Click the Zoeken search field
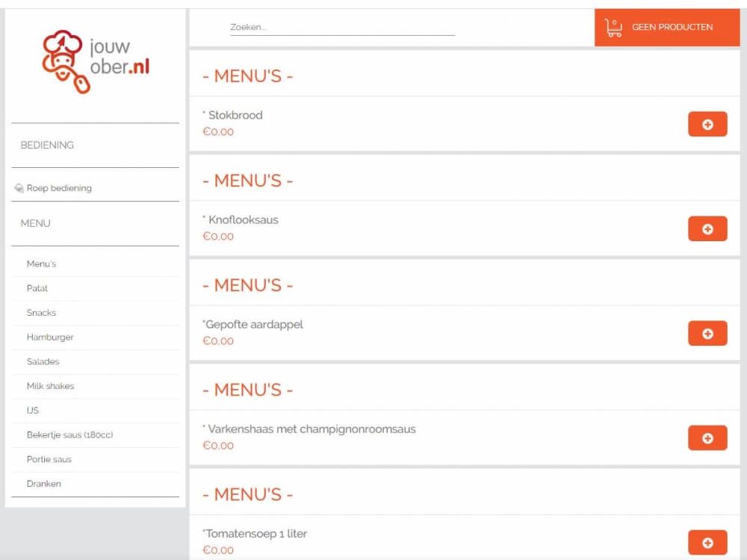Screen dimensions: 747x560 click(x=342, y=28)
